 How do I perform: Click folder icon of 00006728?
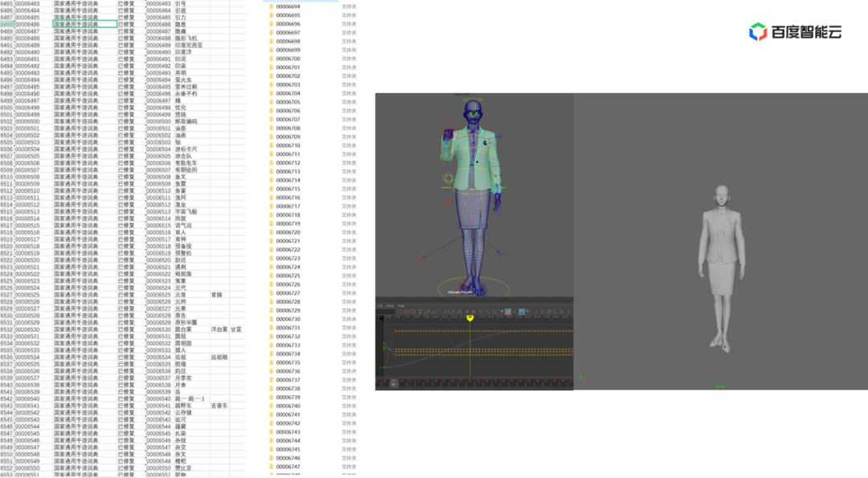coord(272,301)
